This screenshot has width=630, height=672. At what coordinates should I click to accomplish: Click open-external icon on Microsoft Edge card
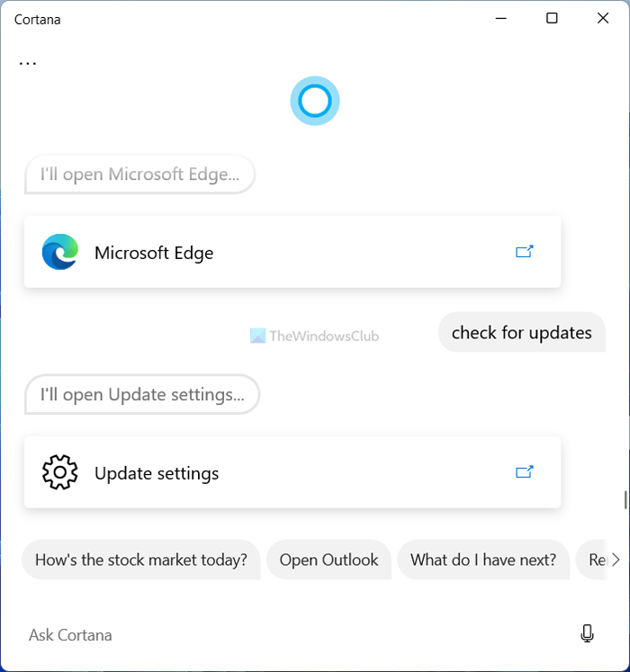525,252
